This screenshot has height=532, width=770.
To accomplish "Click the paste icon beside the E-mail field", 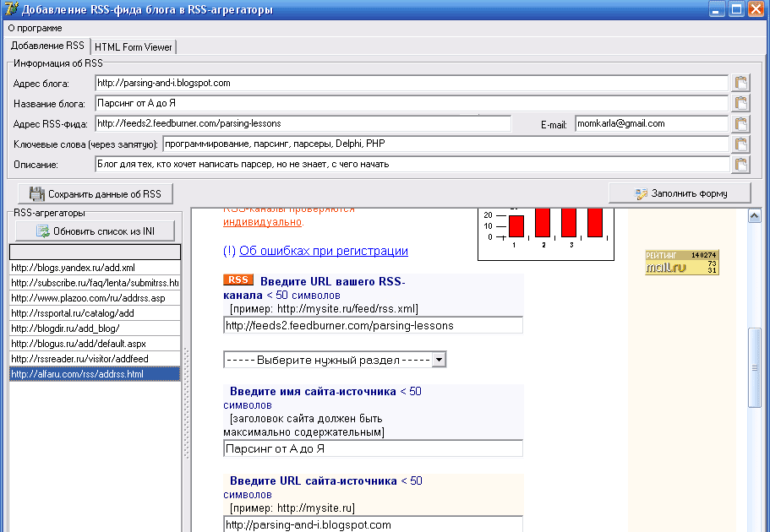I will (740, 123).
